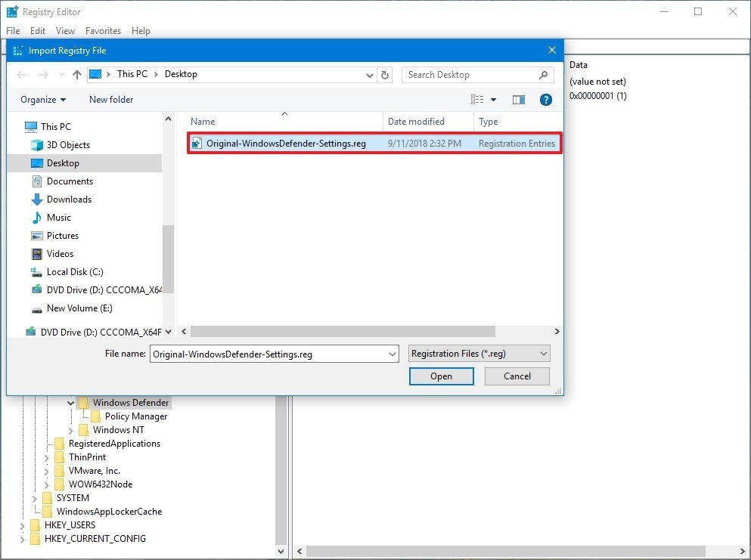751x560 pixels.
Task: Click the Refresh Desktop icon
Action: click(385, 75)
